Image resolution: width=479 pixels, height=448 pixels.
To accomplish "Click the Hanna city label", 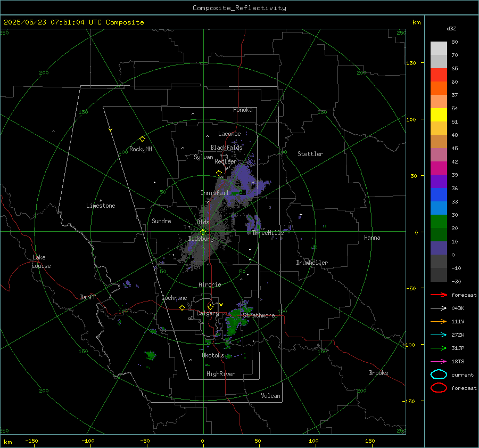I will coord(372,238).
